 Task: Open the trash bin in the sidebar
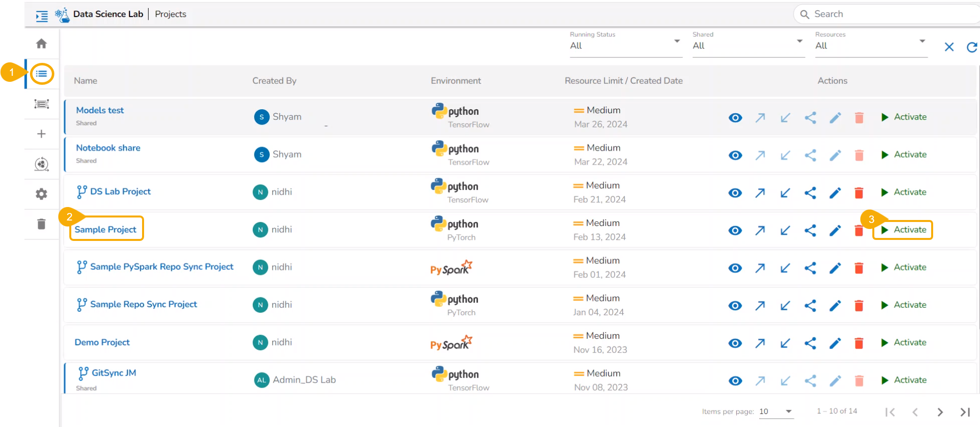41,224
